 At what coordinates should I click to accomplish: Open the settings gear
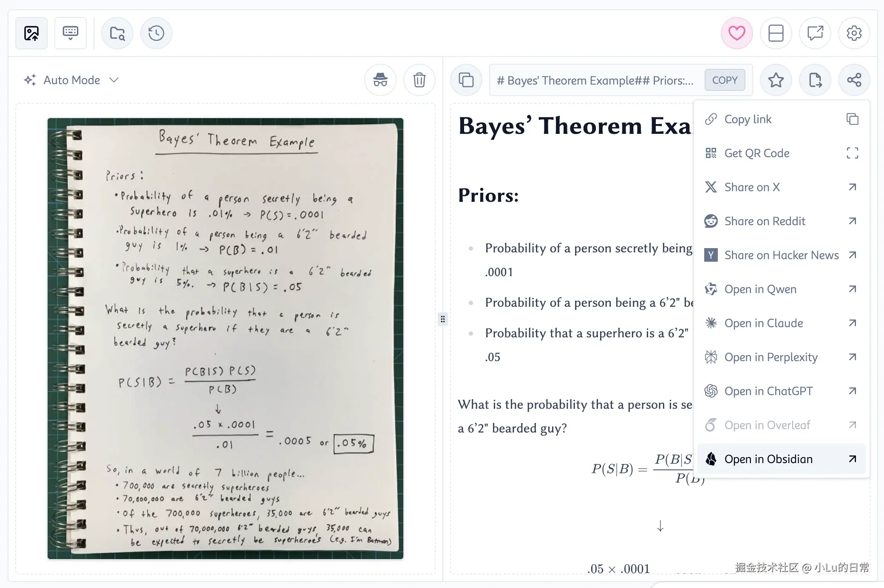click(x=854, y=33)
